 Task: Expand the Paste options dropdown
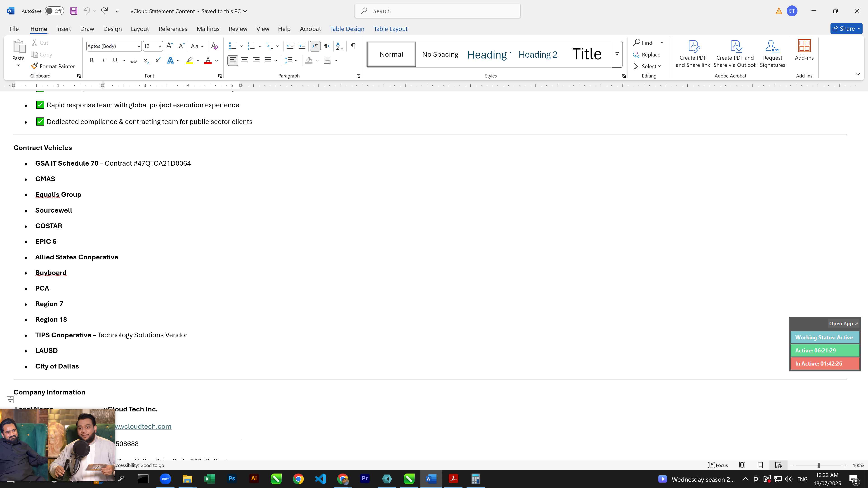(19, 65)
